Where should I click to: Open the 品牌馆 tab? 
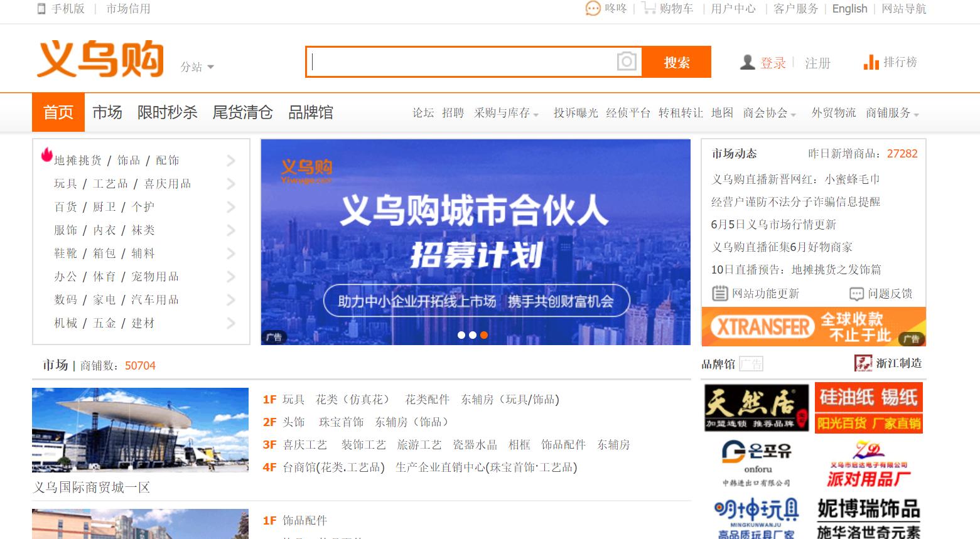(310, 112)
